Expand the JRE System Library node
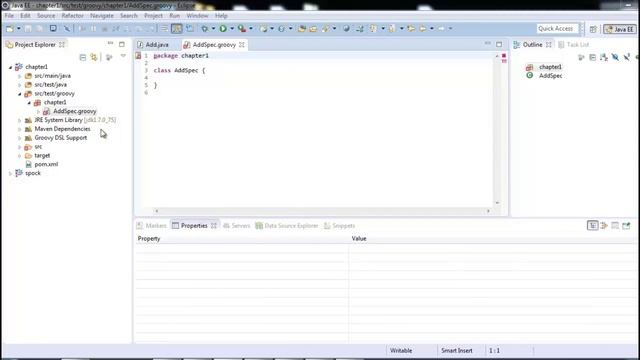 coord(20,120)
